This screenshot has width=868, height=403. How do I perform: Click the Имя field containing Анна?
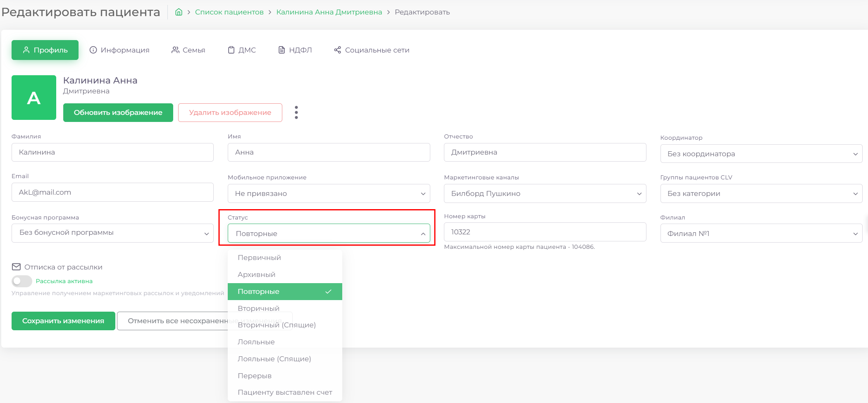pyautogui.click(x=329, y=152)
